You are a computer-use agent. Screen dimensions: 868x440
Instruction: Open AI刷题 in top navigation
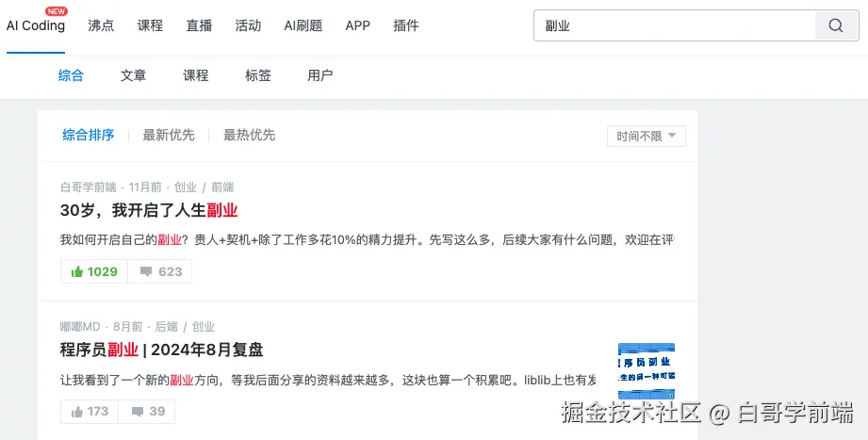coord(303,25)
